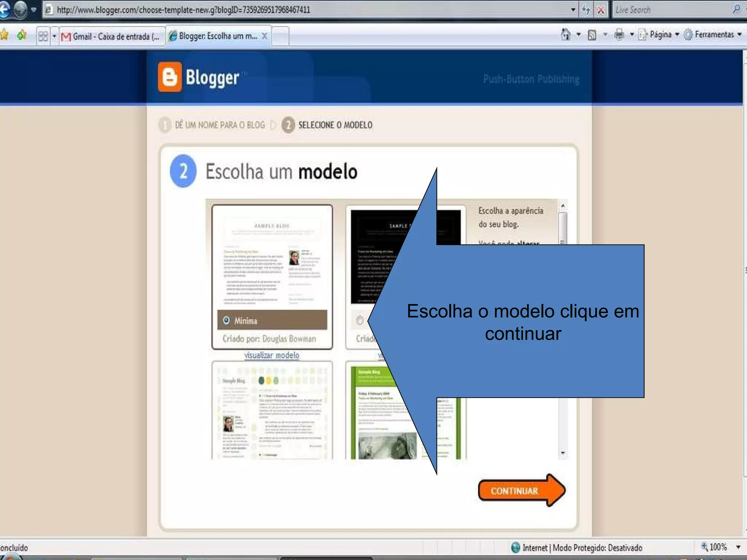Screen dimensions: 747x560
Task: Click the Print icon
Action: point(619,35)
